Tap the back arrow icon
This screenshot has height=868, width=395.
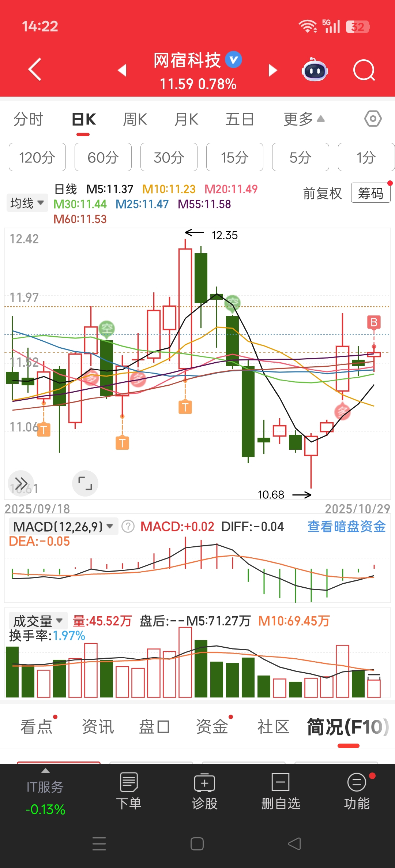35,69
